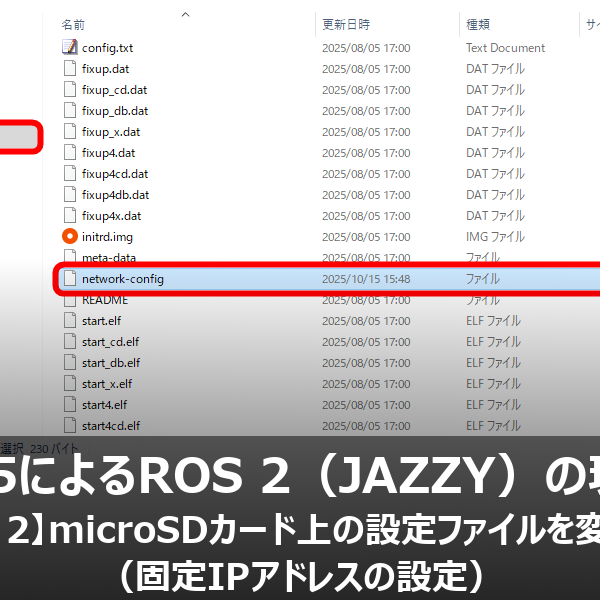
Task: Click the config.txt file icon
Action: (x=69, y=48)
